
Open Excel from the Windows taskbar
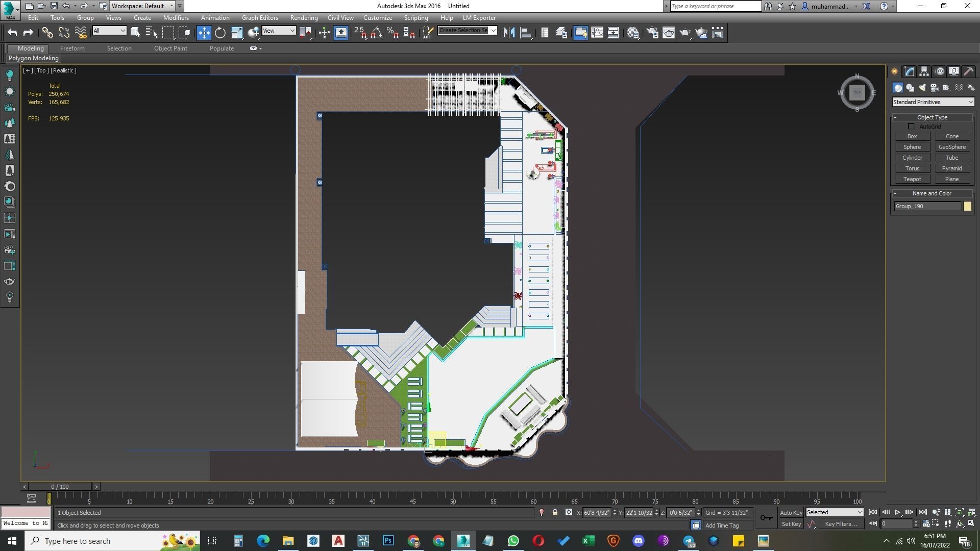pyautogui.click(x=588, y=541)
